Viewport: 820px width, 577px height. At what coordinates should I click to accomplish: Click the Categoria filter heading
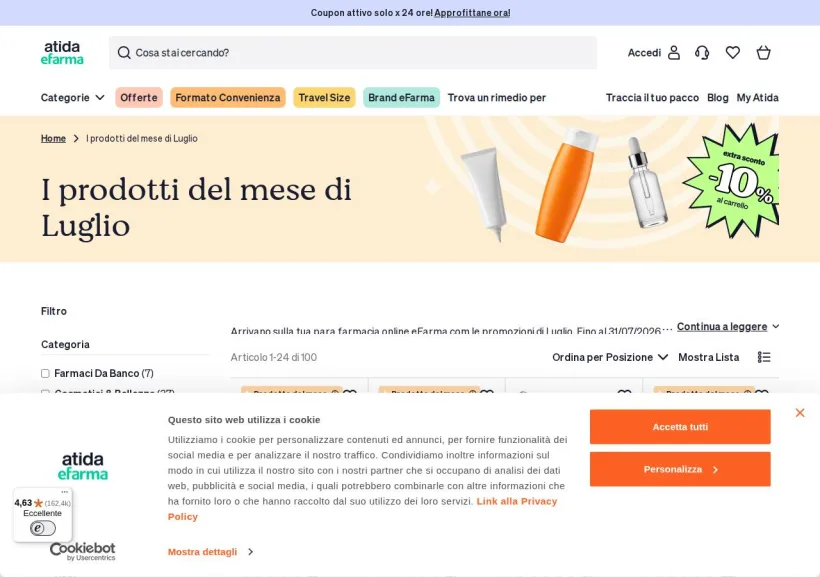pyautogui.click(x=65, y=345)
